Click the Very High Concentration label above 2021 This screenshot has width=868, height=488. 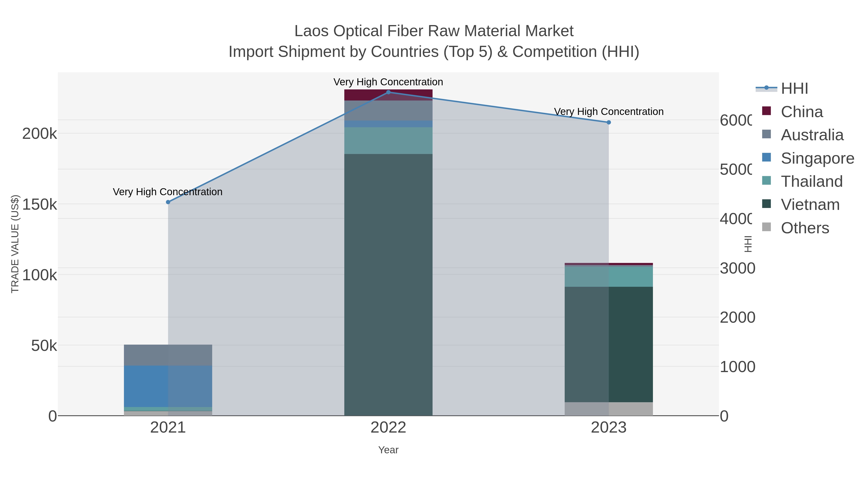168,192
